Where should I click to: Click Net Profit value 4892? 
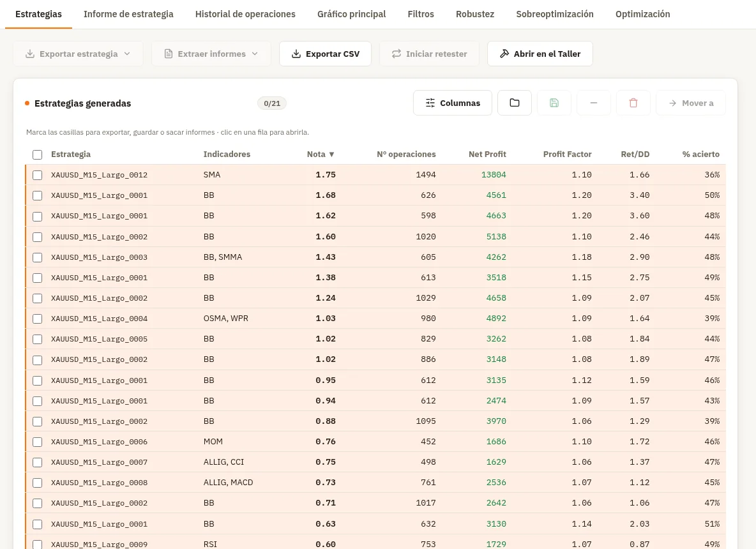pyautogui.click(x=496, y=318)
